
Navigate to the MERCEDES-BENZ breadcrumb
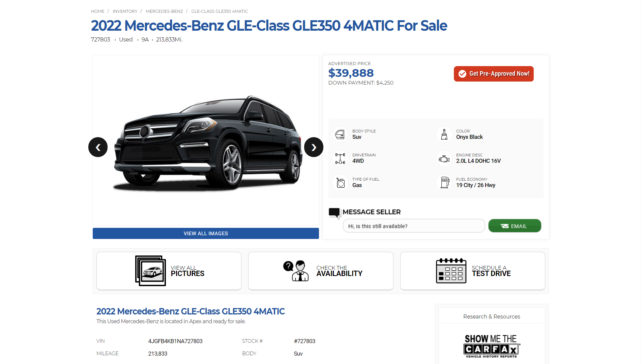click(164, 11)
